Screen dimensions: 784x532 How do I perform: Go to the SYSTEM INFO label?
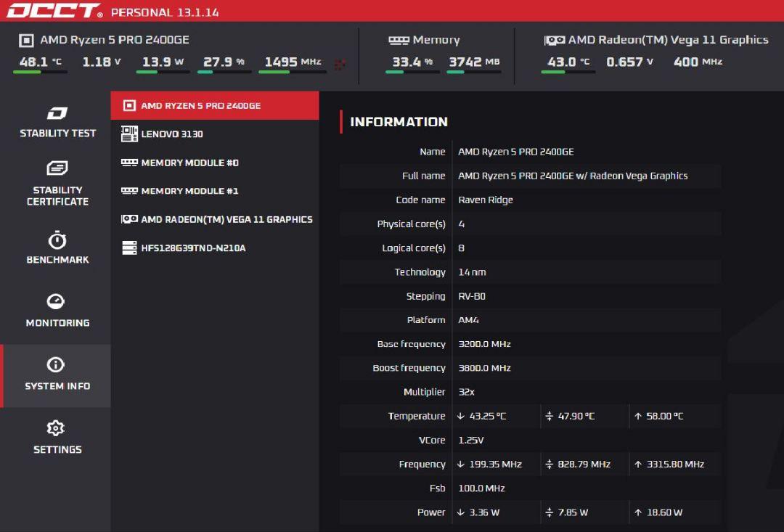pos(57,386)
